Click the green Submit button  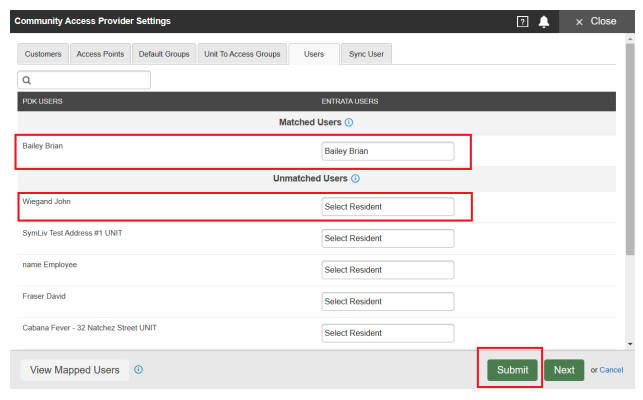point(512,370)
